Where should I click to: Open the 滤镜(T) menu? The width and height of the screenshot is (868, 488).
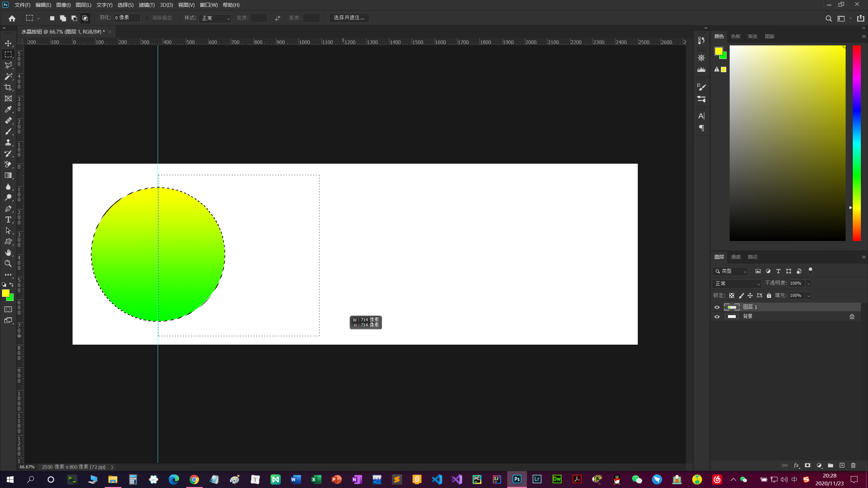146,5
